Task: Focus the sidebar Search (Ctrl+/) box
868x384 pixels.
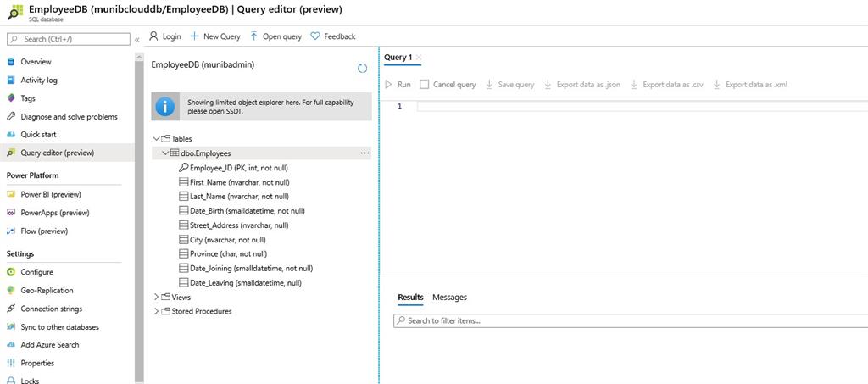Action: coord(69,39)
